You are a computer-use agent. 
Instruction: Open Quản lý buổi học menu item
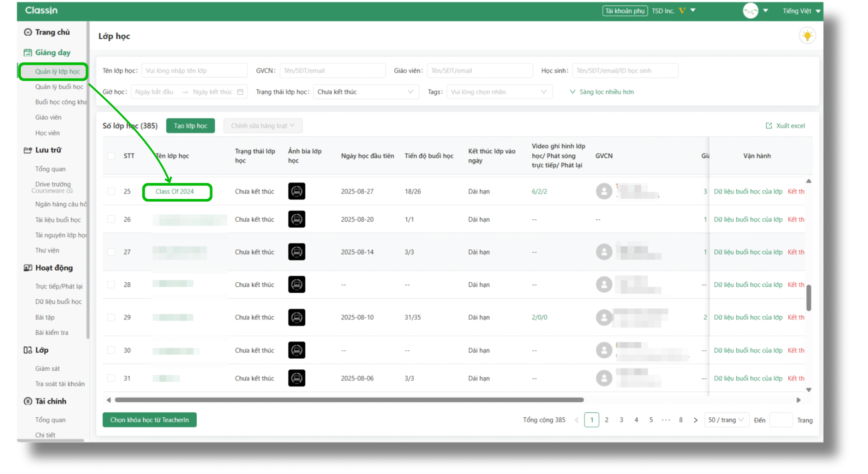(59, 87)
